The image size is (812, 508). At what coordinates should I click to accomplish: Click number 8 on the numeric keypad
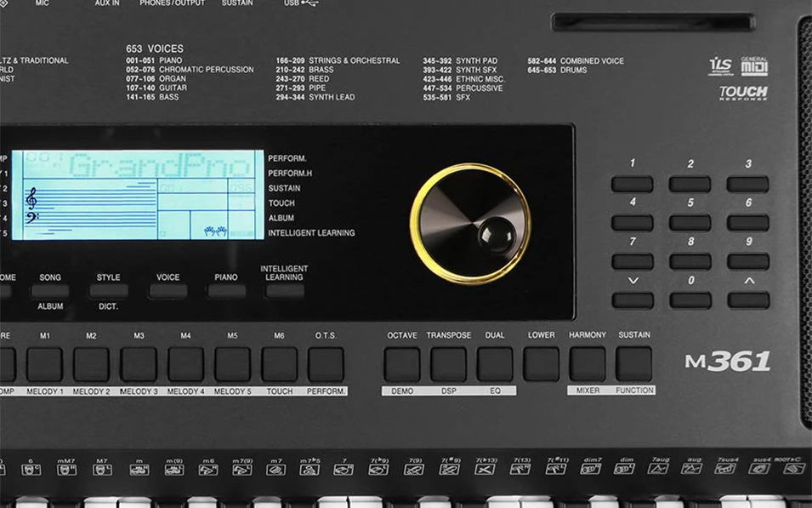690,261
